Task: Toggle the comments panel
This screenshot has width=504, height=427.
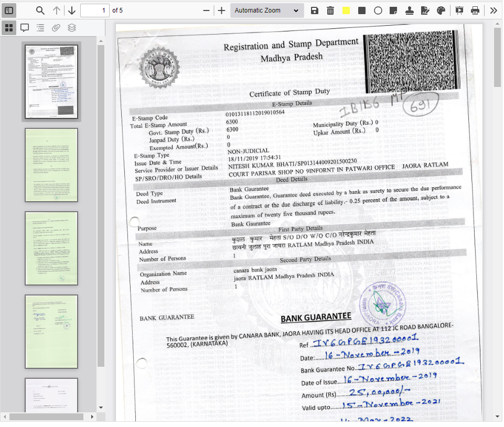Action: [x=25, y=27]
